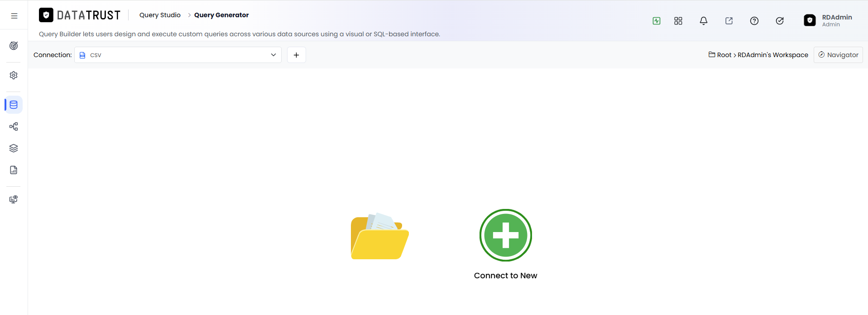Open the Navigator button
Viewport: 868px width, 315px height.
pos(838,55)
